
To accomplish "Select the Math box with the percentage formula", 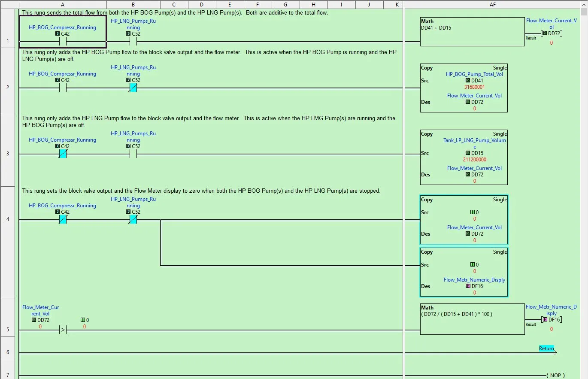I will 471,318.
